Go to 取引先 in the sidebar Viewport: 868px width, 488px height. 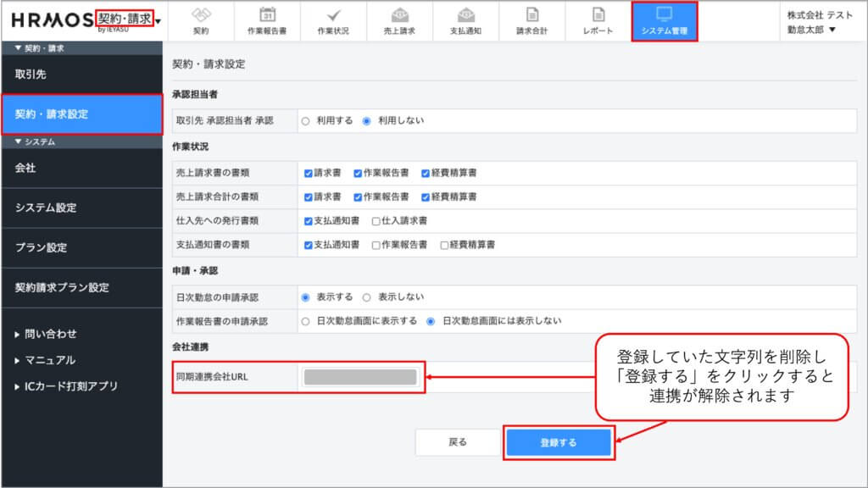31,74
